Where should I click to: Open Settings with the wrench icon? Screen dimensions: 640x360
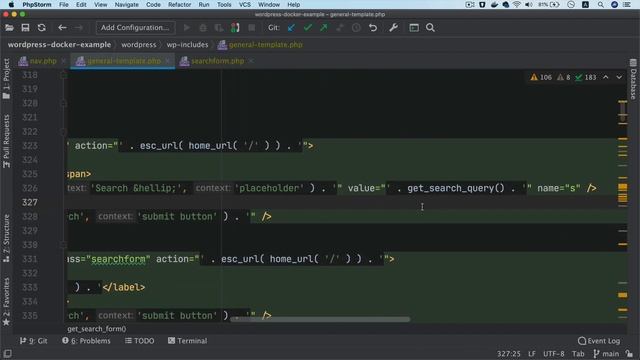click(x=393, y=28)
